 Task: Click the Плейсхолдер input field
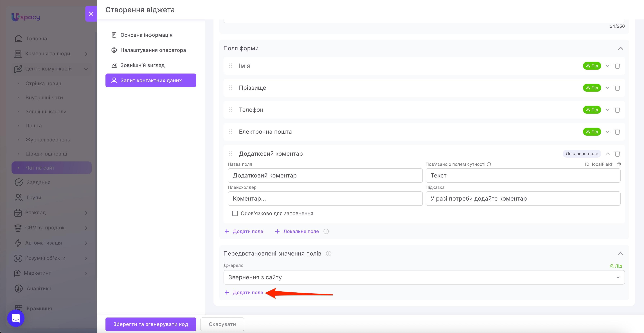325,199
